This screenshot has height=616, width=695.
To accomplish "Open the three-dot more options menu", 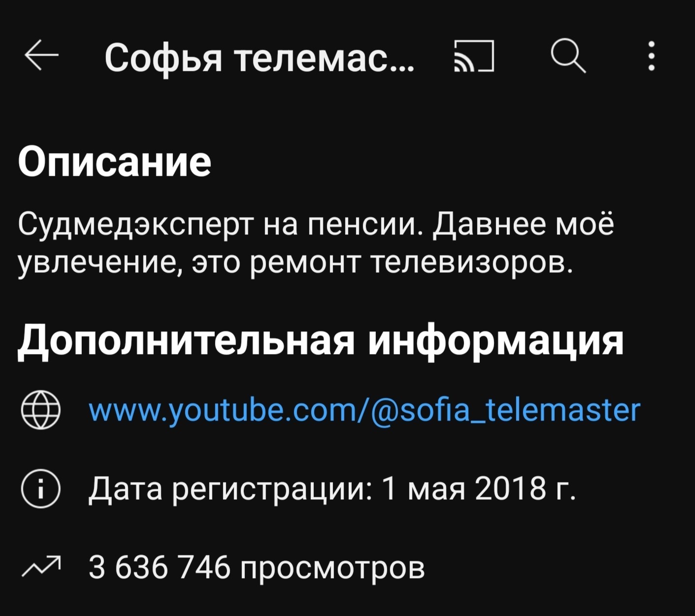I will pos(651,56).
